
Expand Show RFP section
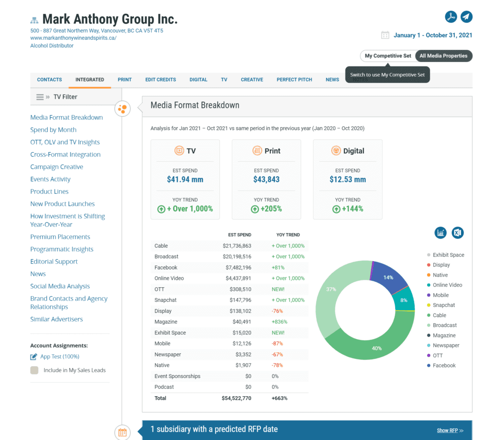point(450,430)
